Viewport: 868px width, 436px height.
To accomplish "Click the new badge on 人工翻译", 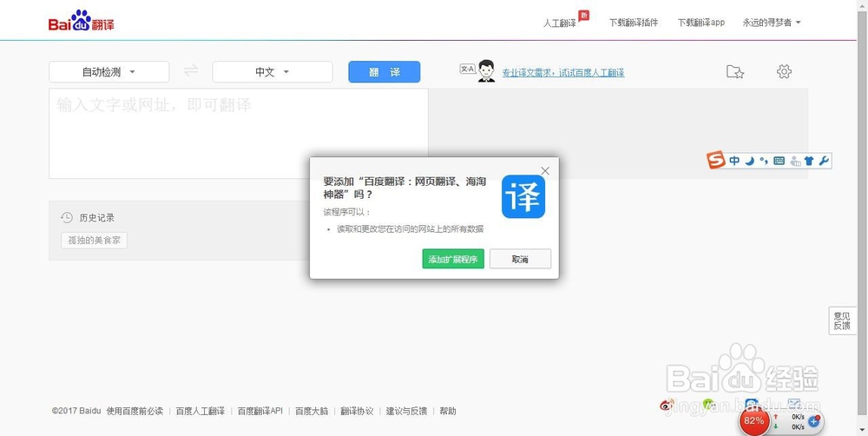I will (x=583, y=15).
